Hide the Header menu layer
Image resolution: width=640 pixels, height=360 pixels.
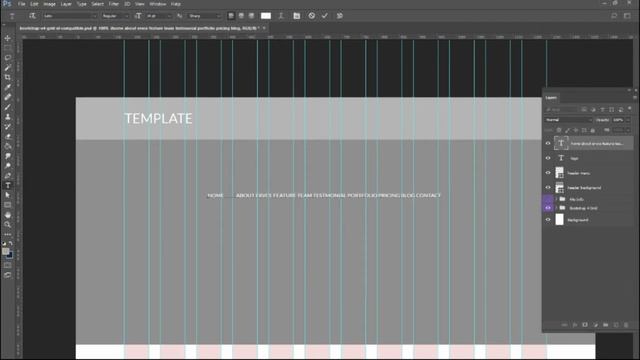coord(548,173)
